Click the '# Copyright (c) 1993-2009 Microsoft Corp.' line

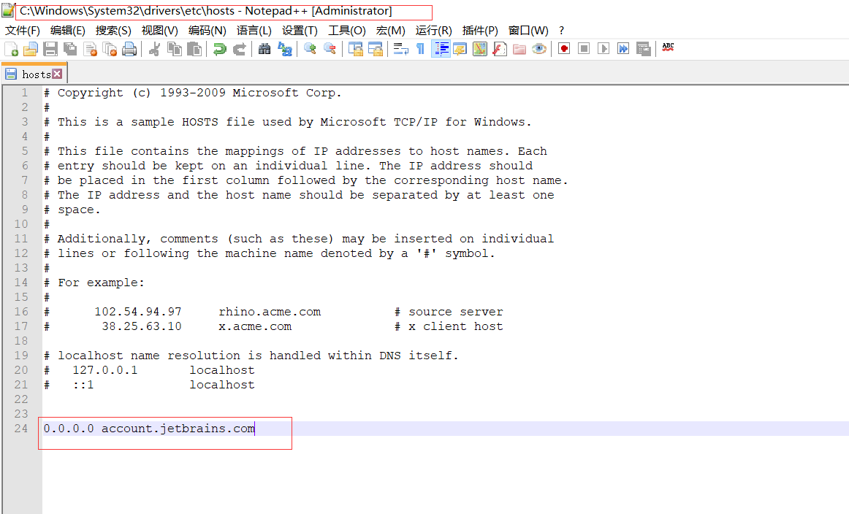click(x=192, y=93)
